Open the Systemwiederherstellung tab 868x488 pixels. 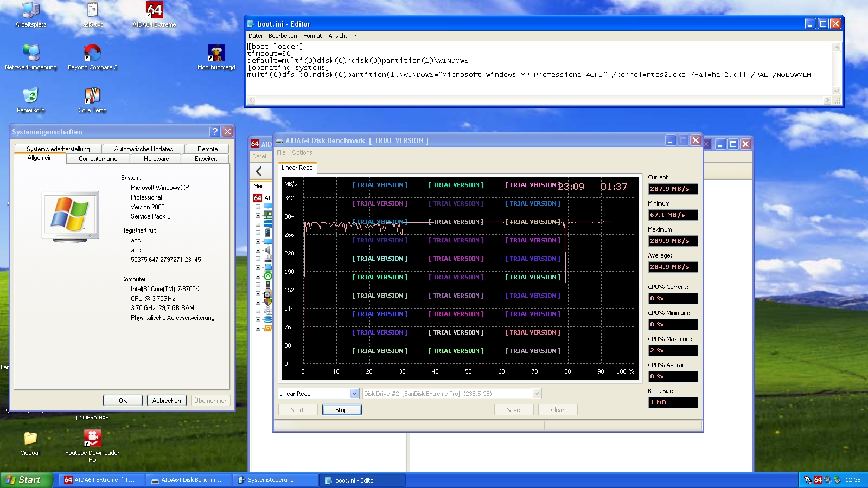(x=58, y=149)
